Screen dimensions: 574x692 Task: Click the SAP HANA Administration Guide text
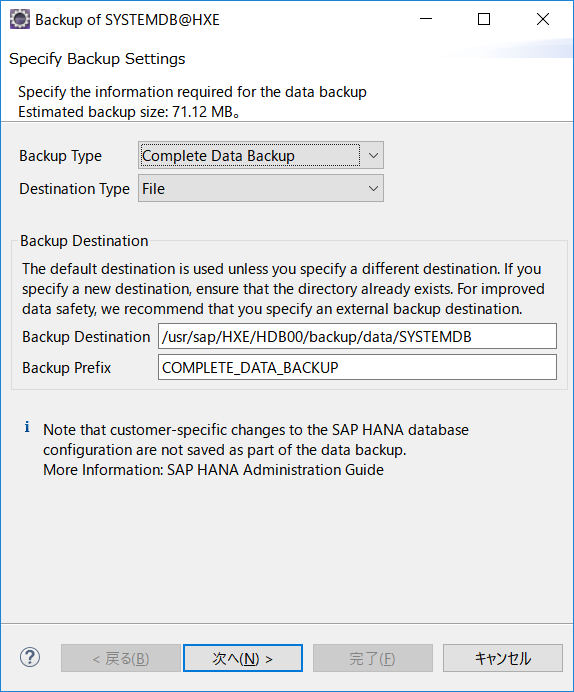pos(275,470)
